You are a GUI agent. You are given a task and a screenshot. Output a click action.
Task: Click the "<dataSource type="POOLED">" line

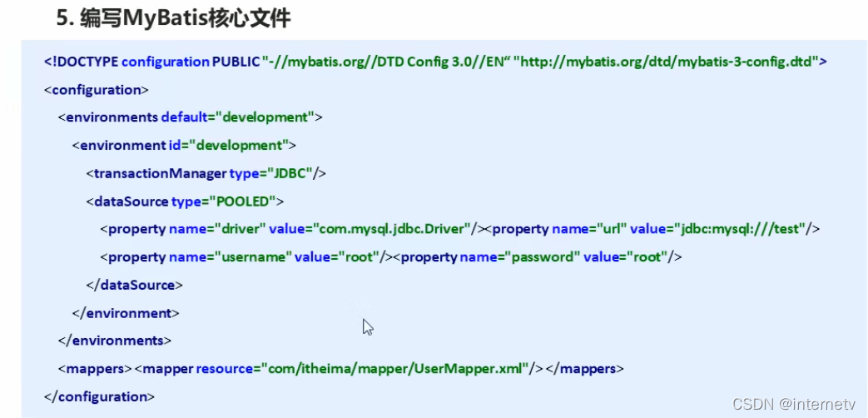pyautogui.click(x=185, y=202)
